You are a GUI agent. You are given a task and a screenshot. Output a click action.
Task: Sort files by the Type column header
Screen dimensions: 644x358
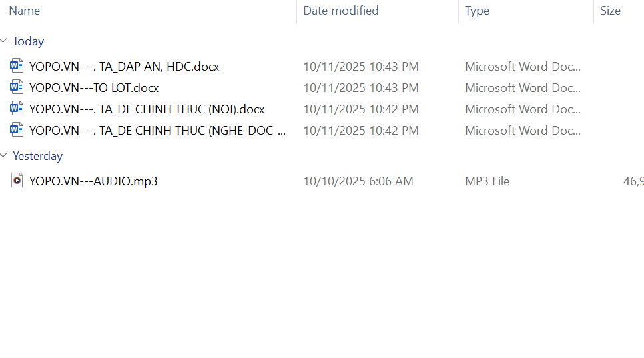pos(477,11)
